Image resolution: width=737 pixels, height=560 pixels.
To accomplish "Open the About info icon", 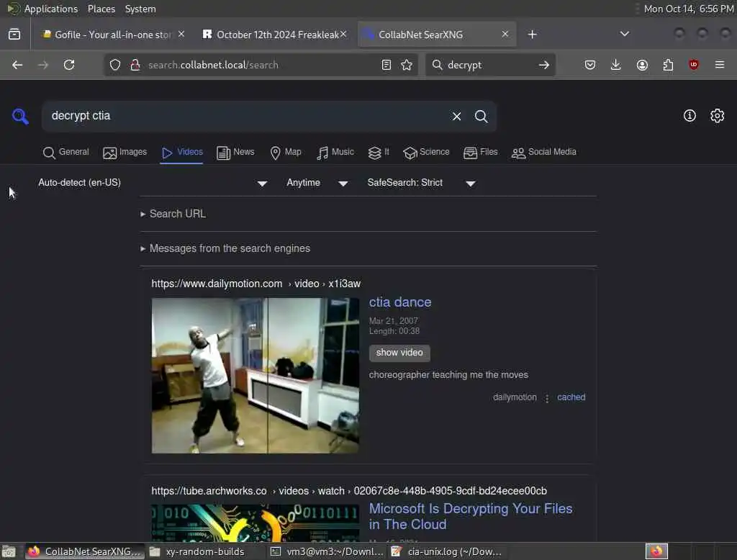I will click(689, 116).
